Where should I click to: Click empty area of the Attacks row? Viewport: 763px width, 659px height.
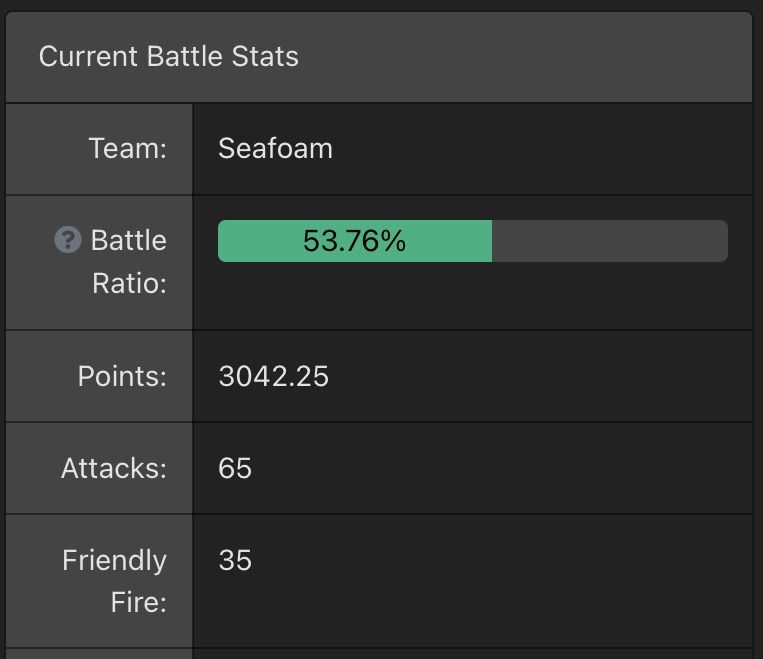point(501,468)
